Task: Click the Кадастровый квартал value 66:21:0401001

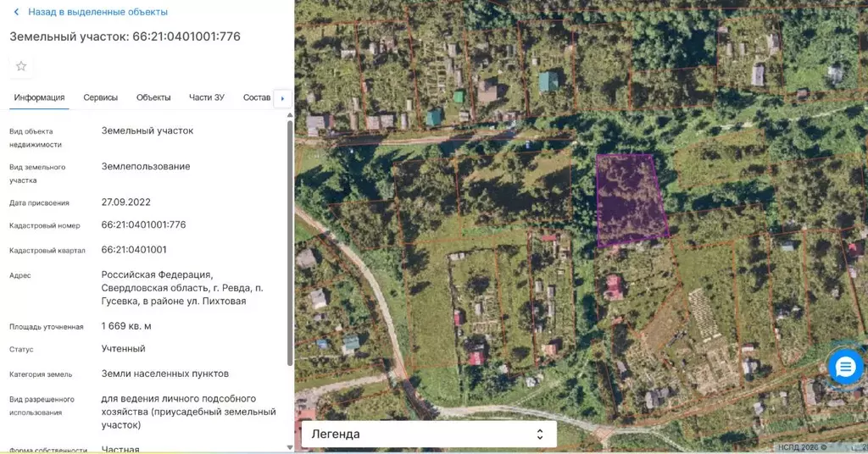Action: click(134, 250)
